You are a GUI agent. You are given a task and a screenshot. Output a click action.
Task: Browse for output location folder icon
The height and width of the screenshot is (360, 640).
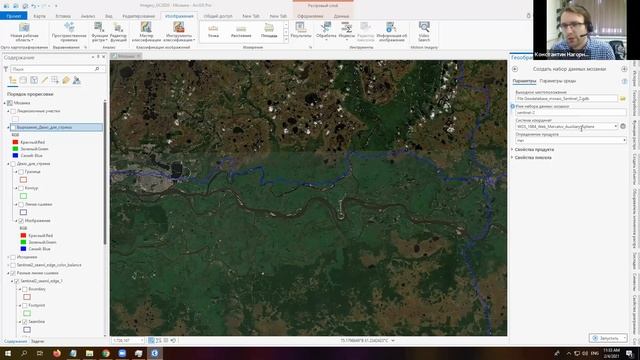tap(623, 98)
